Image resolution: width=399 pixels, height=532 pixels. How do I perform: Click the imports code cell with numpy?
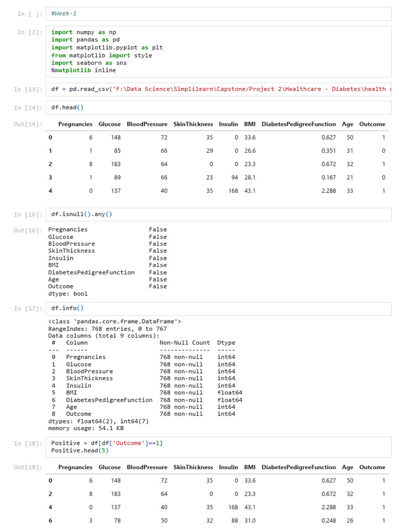(218, 51)
